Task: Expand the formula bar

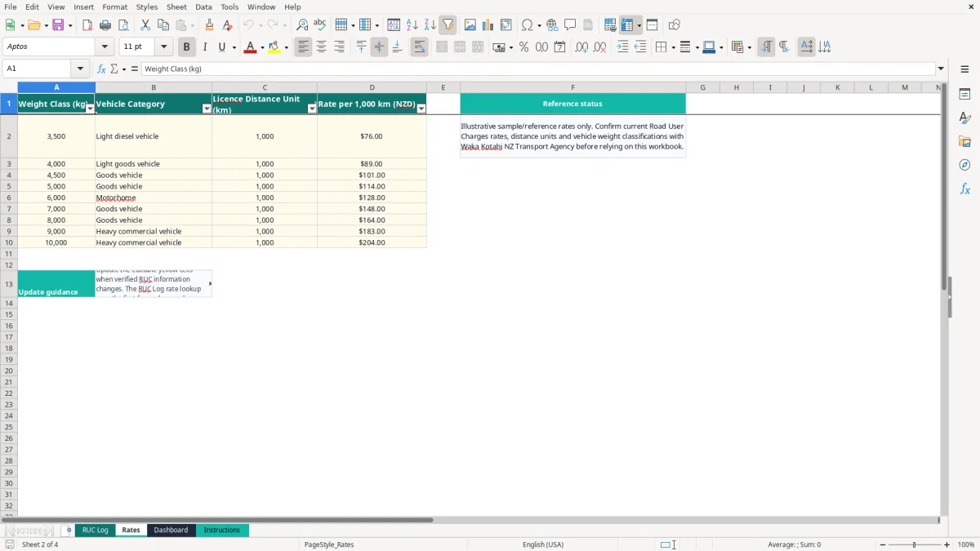Action: (941, 69)
